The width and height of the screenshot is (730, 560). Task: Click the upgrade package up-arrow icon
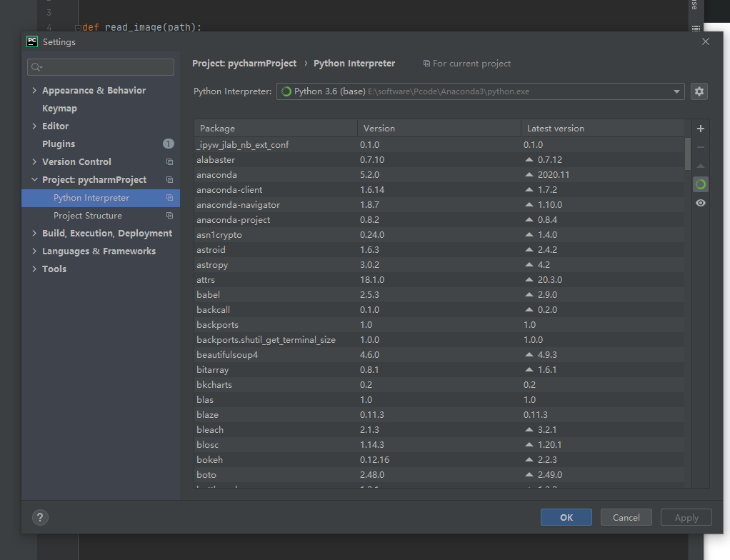coord(700,166)
